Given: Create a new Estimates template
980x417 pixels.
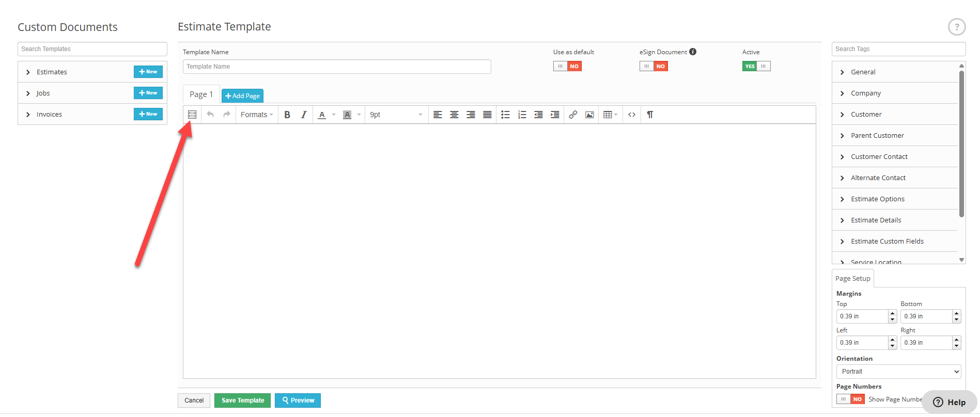Looking at the screenshot, I should pyautogui.click(x=148, y=72).
